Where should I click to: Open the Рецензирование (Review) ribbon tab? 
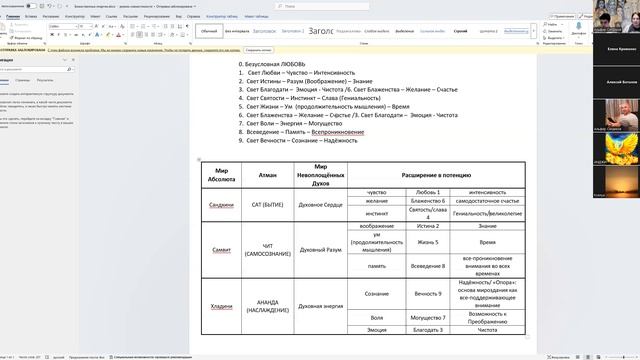coord(157,17)
